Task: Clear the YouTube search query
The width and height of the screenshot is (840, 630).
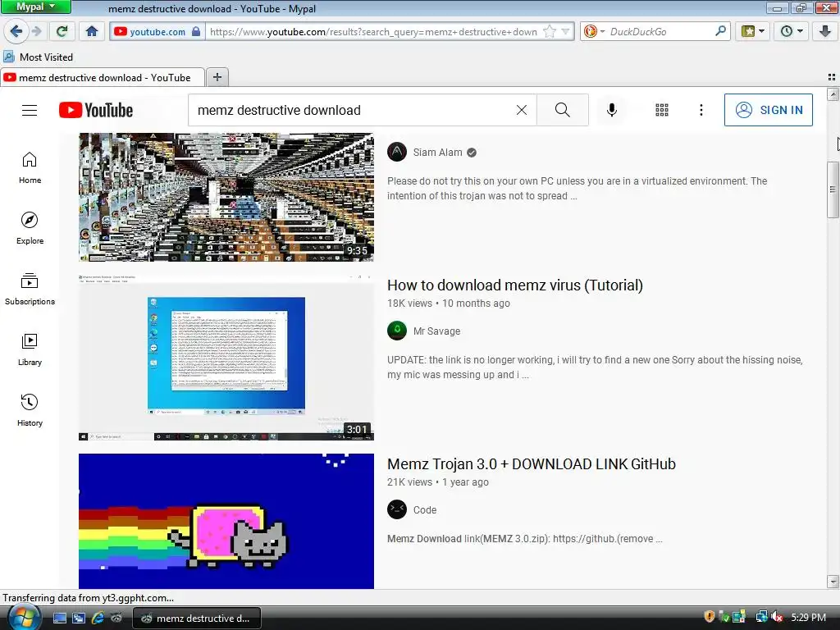Action: (x=521, y=110)
